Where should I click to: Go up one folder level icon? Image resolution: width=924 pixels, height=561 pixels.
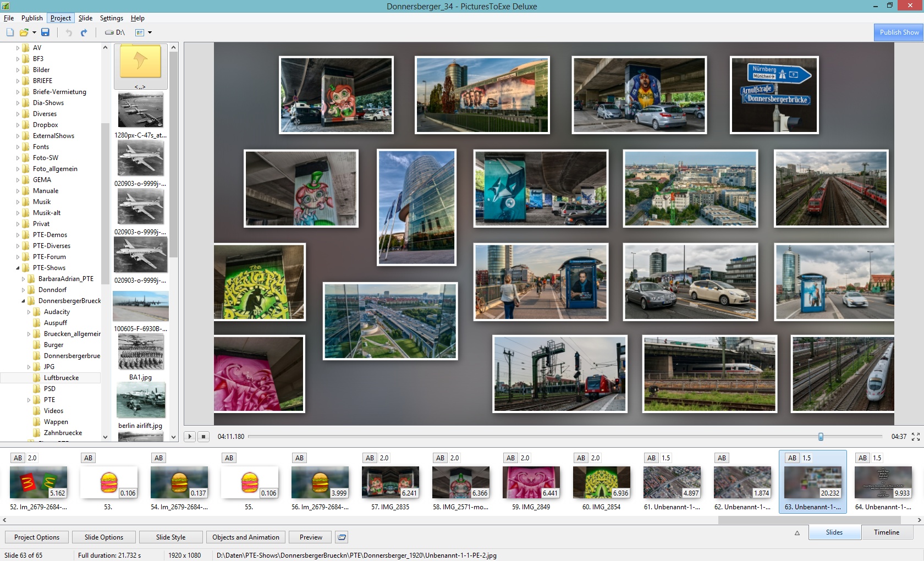pos(140,66)
